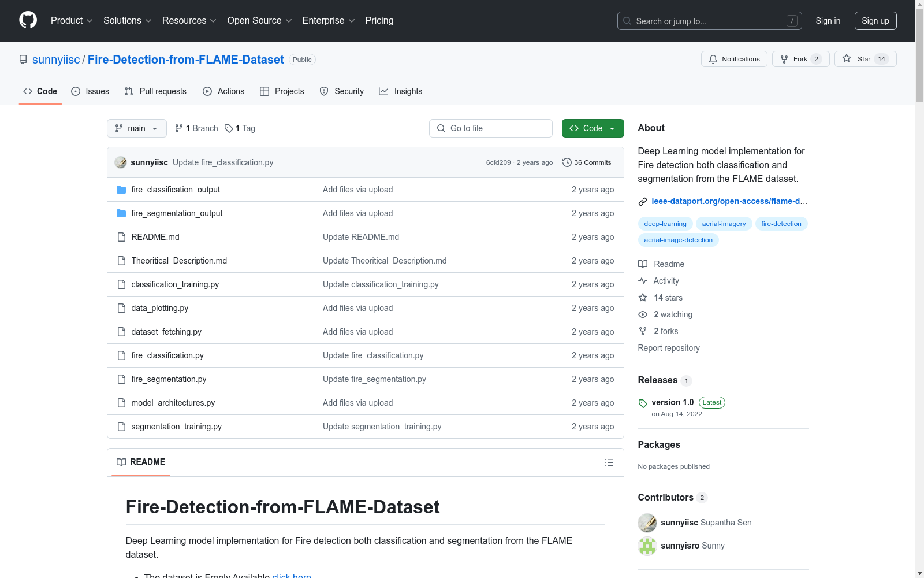Click the repository icon beside sunnyiisc

coord(23,60)
